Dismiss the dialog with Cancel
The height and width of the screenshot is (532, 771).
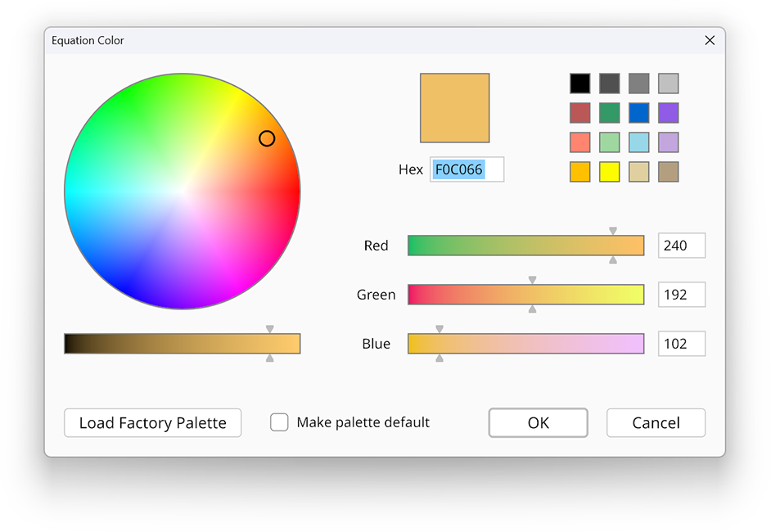click(655, 422)
